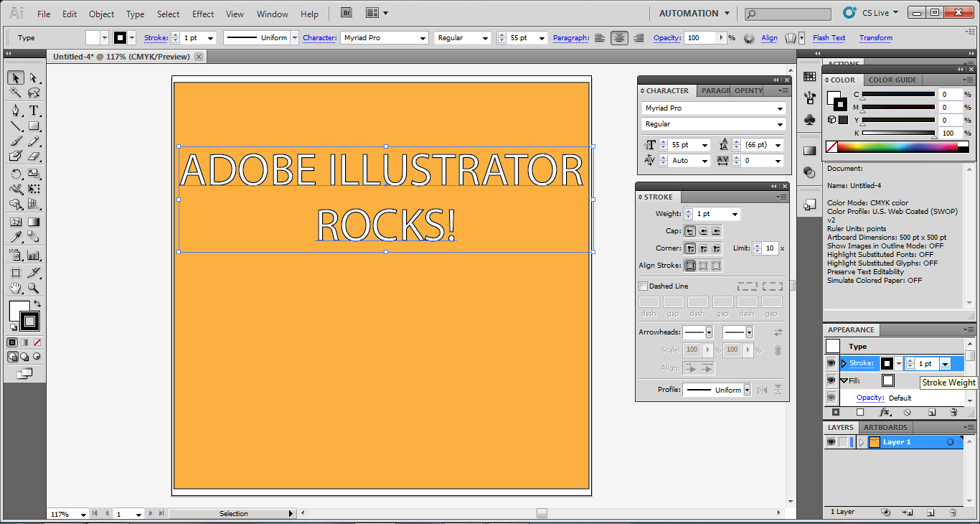Image resolution: width=980 pixels, height=524 pixels.
Task: Select the Type tool
Action: pyautogui.click(x=34, y=111)
